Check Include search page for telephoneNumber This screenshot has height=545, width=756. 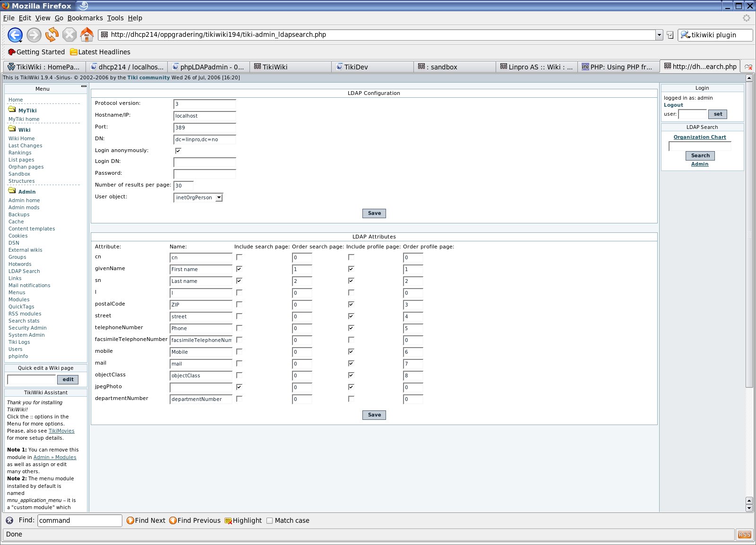tap(240, 328)
